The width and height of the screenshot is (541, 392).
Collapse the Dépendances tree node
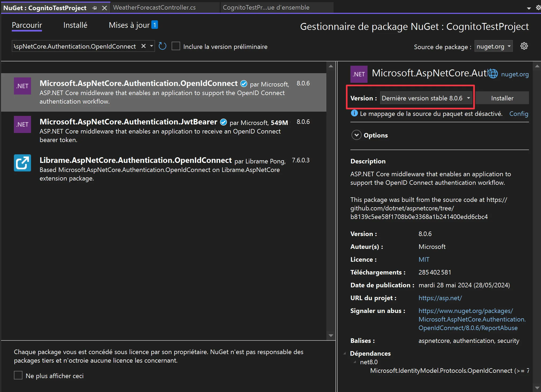tap(345, 353)
